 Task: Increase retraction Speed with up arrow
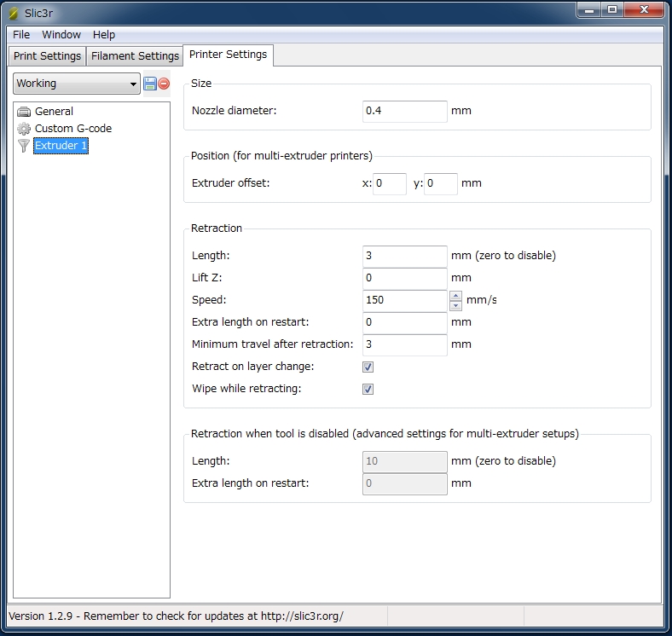(x=455, y=295)
